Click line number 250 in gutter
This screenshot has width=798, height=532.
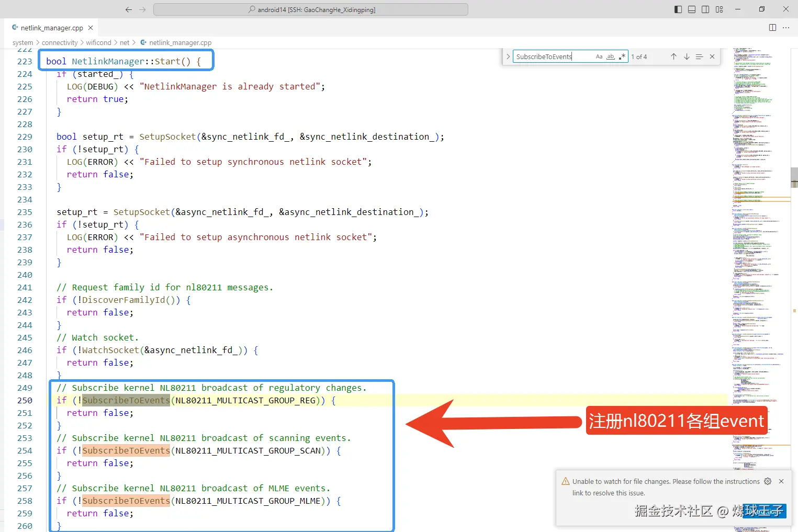click(x=25, y=400)
